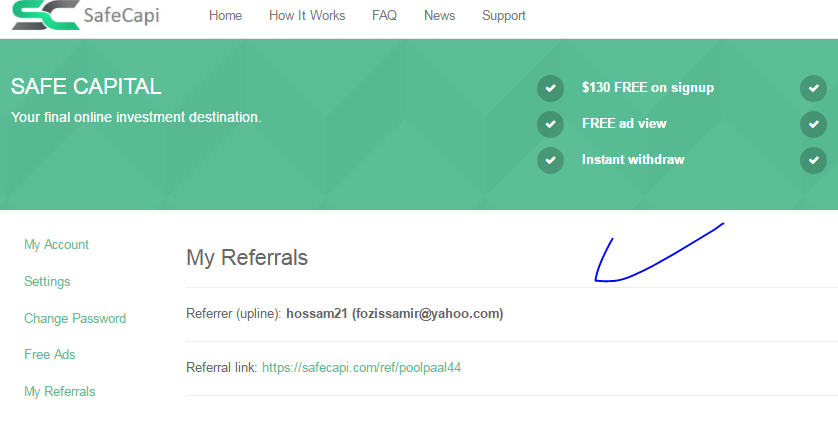This screenshot has height=436, width=838.
Task: Open the Support page
Action: tap(503, 16)
